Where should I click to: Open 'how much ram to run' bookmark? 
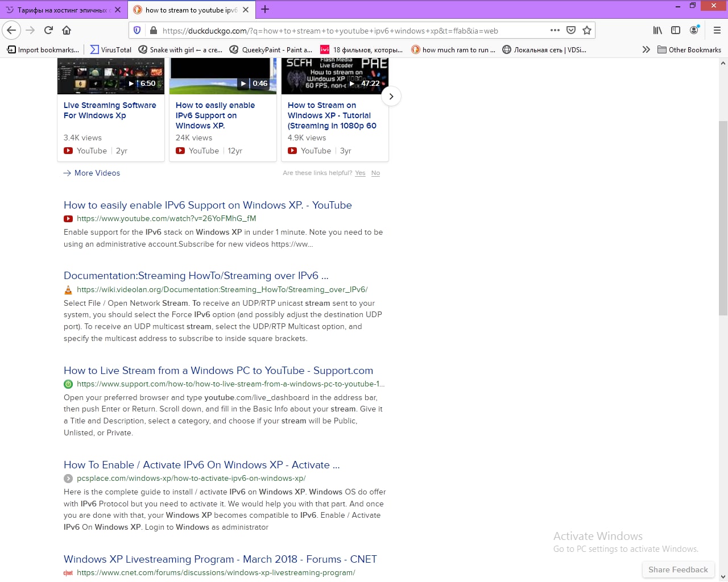click(453, 49)
